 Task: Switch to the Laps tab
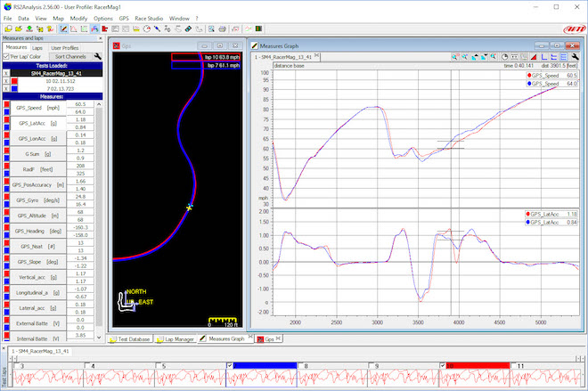click(x=37, y=47)
